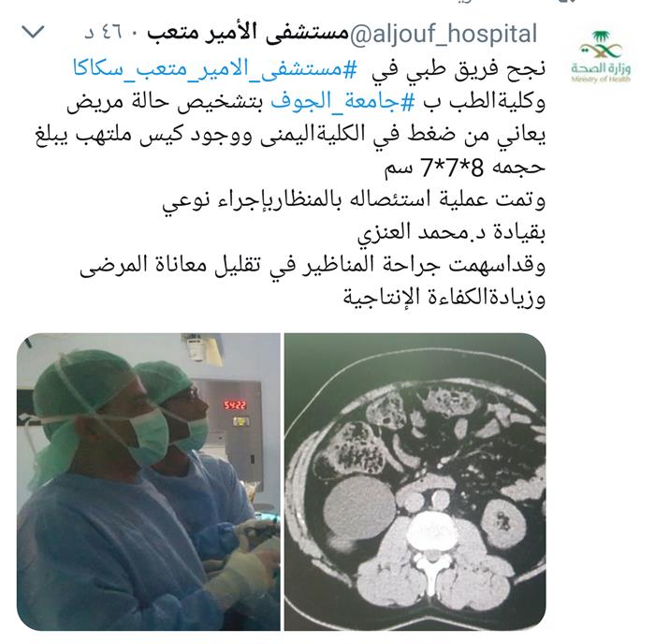Tap the line وتمت عملية استئصاله بالمنظار
Image resolution: width=655 pixels, height=644 pixels.
354,199
